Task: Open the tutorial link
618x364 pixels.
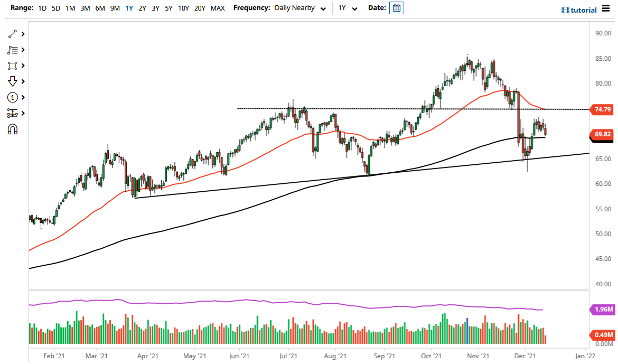Action: click(x=579, y=10)
